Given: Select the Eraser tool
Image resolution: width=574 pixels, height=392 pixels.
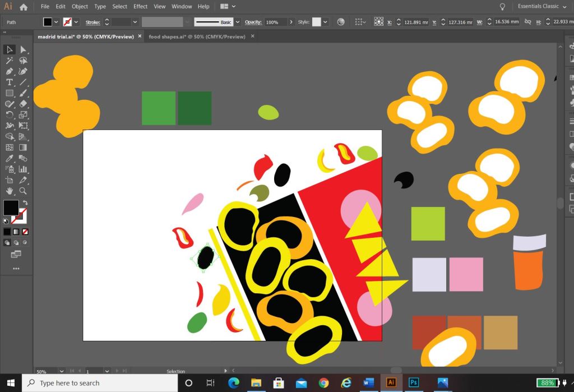Looking at the screenshot, I should point(23,104).
